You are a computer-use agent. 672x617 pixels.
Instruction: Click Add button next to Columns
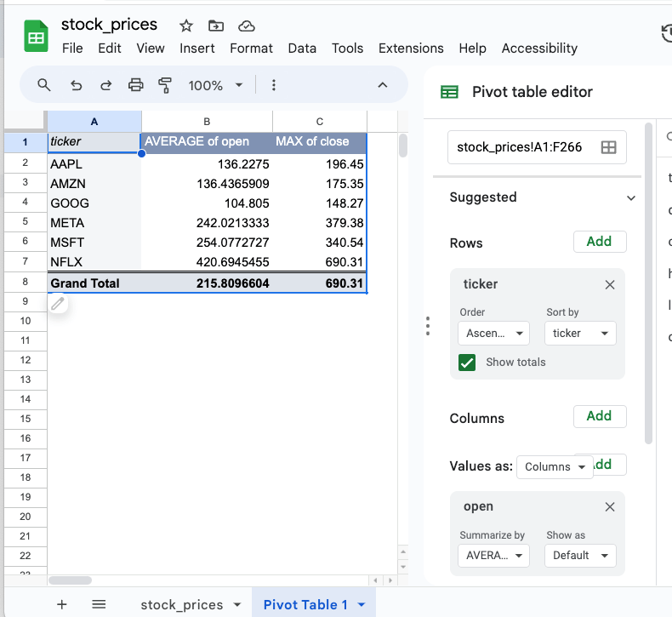[x=599, y=416]
